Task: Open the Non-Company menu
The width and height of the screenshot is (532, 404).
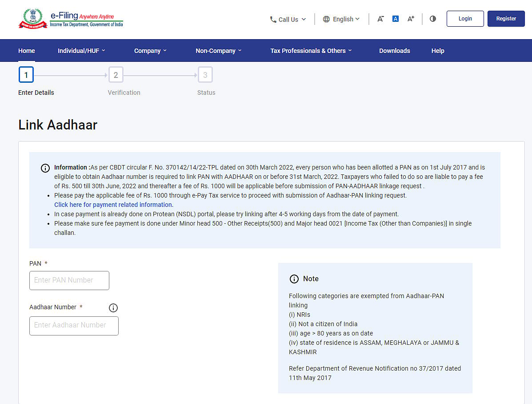Action: 218,51
